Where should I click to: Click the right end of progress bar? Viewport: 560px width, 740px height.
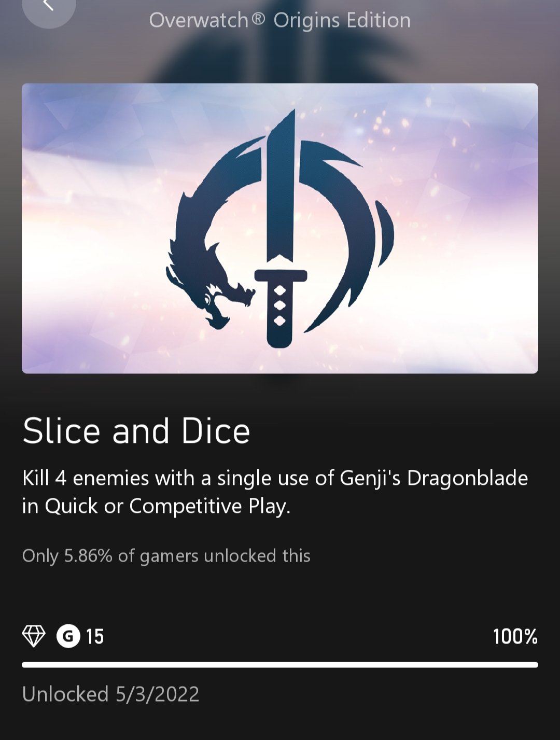point(534,665)
